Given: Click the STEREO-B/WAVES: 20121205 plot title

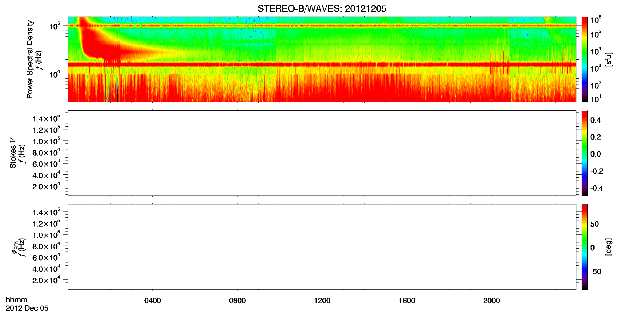Looking at the screenshot, I should 322,9.
